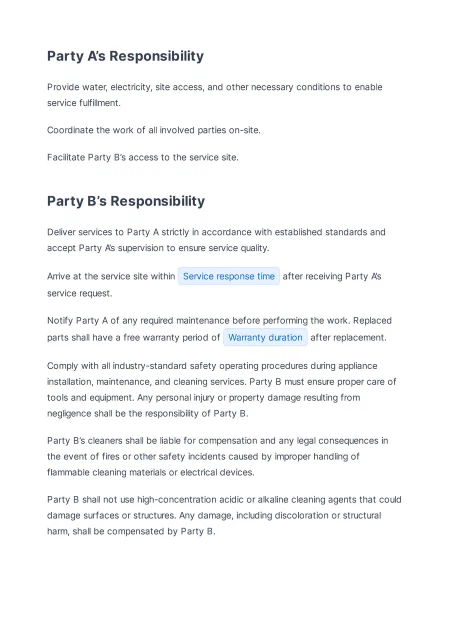
Task: Click the text after receiving Party A's
Action: [332, 276]
